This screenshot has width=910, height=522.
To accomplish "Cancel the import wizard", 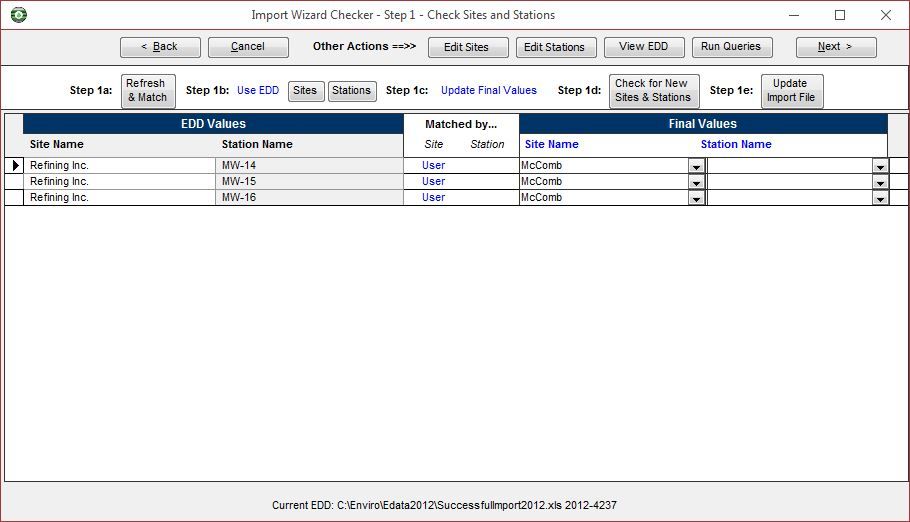I will coord(248,47).
